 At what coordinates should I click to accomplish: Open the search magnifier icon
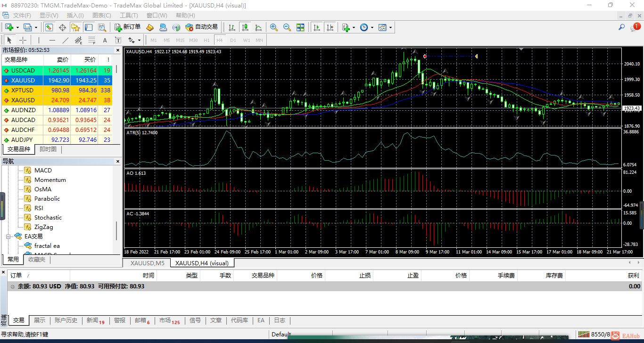622,27
